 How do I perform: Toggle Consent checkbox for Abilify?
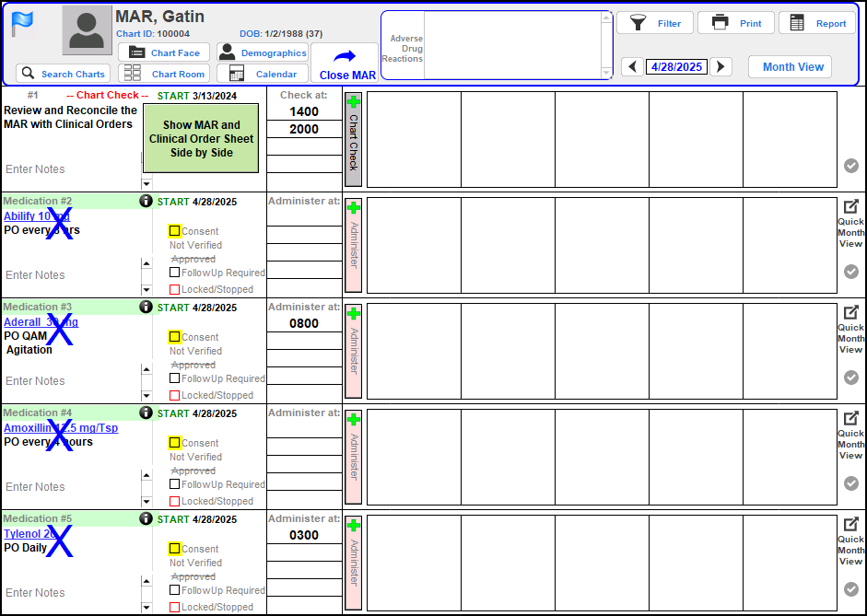[174, 231]
